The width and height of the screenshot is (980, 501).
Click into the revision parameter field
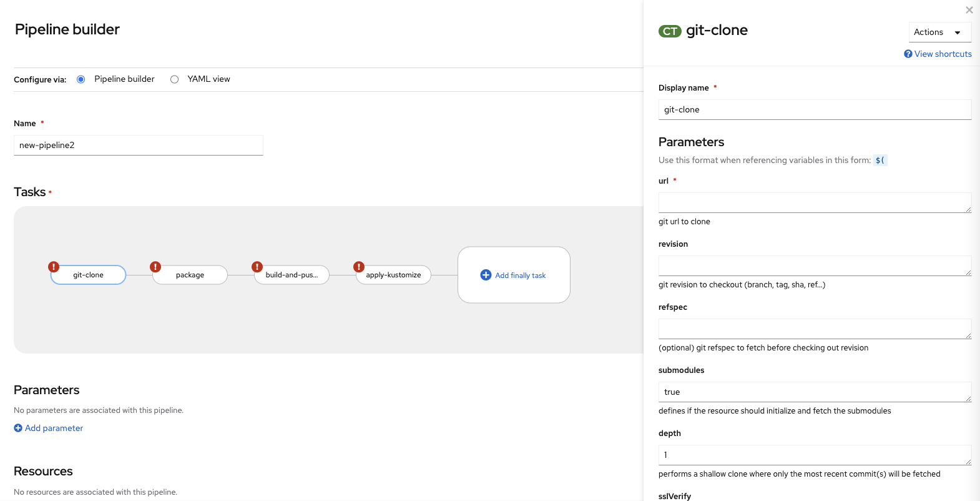[815, 265]
